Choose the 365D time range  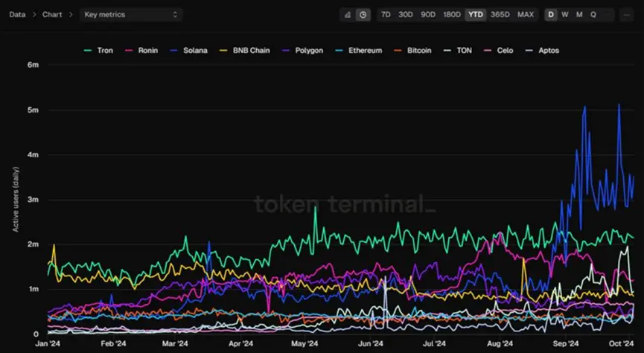click(x=500, y=14)
